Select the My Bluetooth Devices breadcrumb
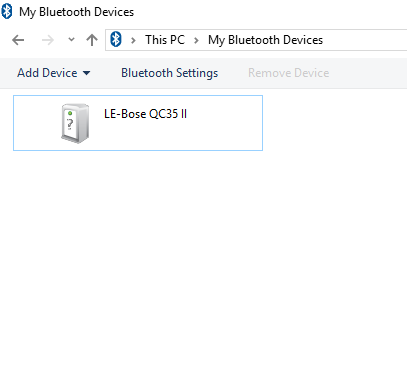Image resolution: width=407 pixels, height=374 pixels. point(265,40)
